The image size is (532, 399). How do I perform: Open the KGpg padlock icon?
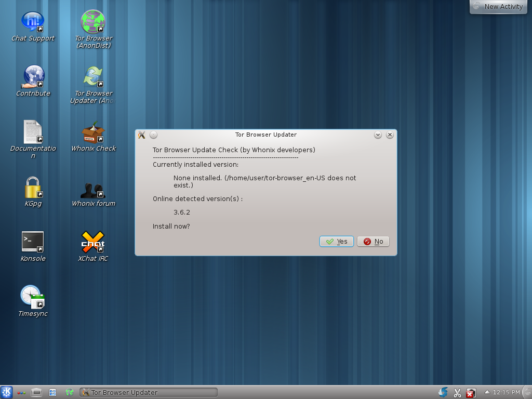pyautogui.click(x=33, y=187)
